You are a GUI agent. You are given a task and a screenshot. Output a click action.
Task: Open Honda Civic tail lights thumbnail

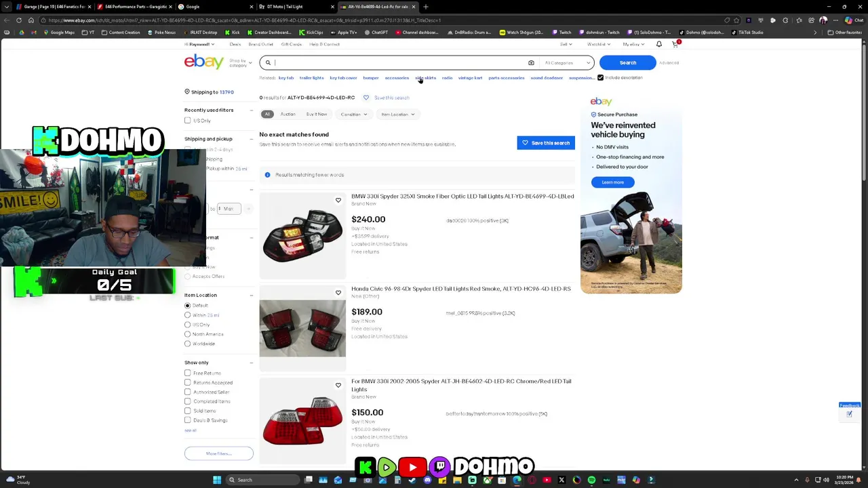[302, 328]
